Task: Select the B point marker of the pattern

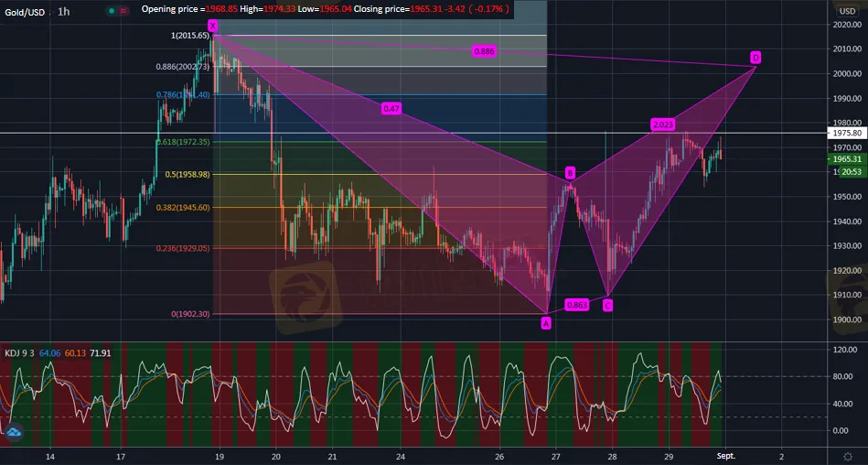Action: [x=570, y=174]
